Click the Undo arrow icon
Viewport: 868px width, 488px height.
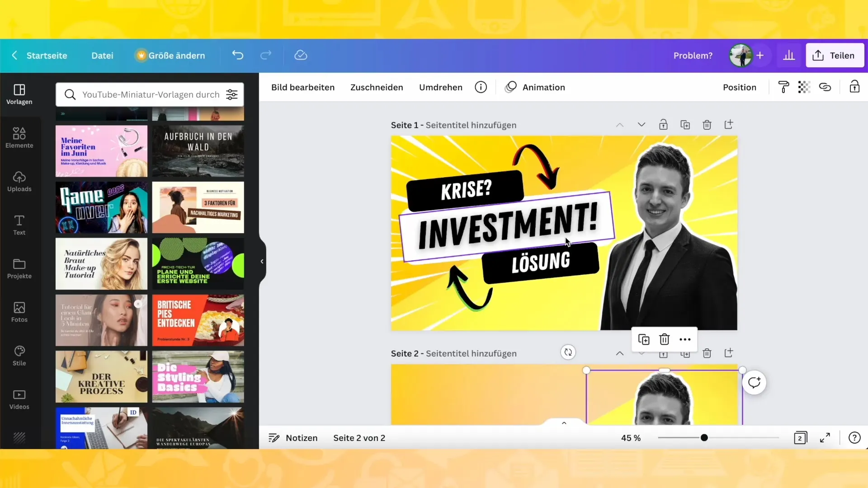pos(237,56)
